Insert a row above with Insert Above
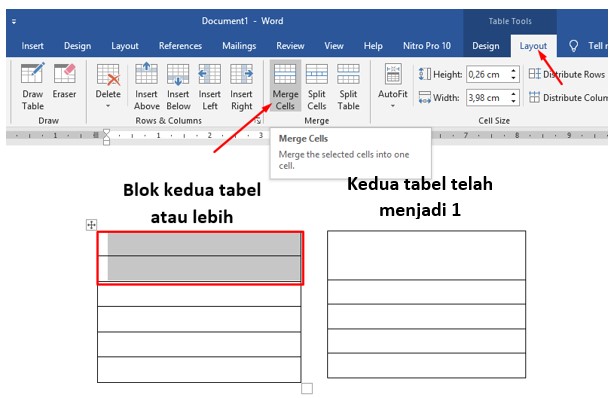614x398 pixels. click(x=146, y=87)
